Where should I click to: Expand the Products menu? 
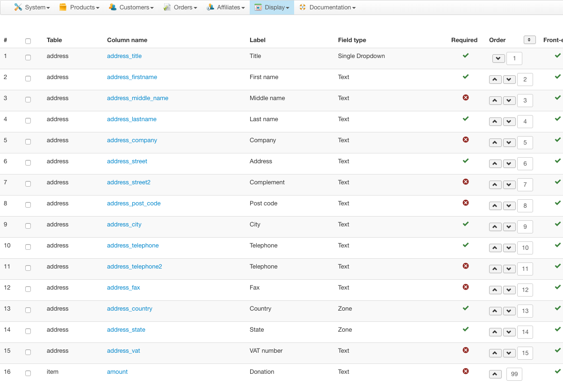79,7
